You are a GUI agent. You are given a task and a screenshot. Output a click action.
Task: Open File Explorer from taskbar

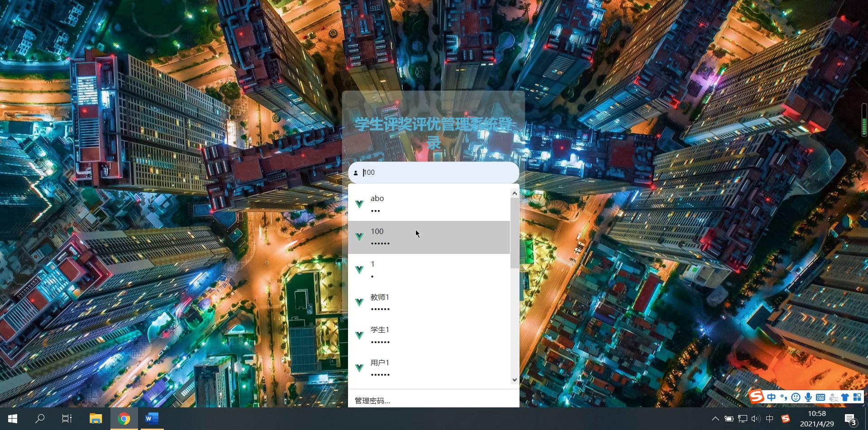95,419
